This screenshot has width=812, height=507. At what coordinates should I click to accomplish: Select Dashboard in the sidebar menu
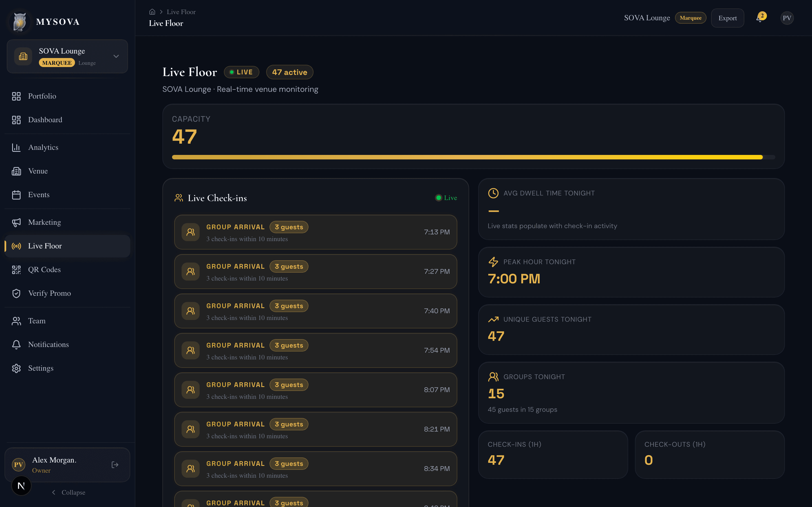coord(16,120)
